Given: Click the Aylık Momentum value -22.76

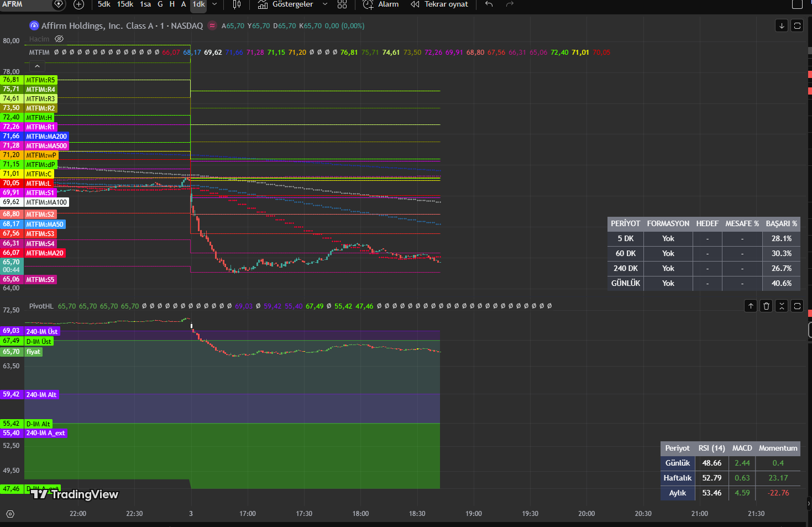Looking at the screenshot, I should [x=778, y=493].
